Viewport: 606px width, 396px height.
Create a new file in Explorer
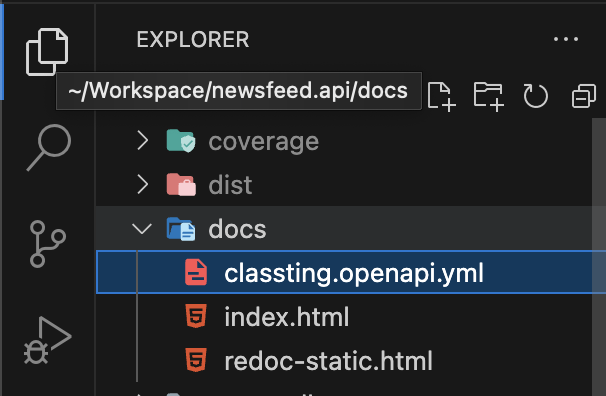tap(442, 96)
